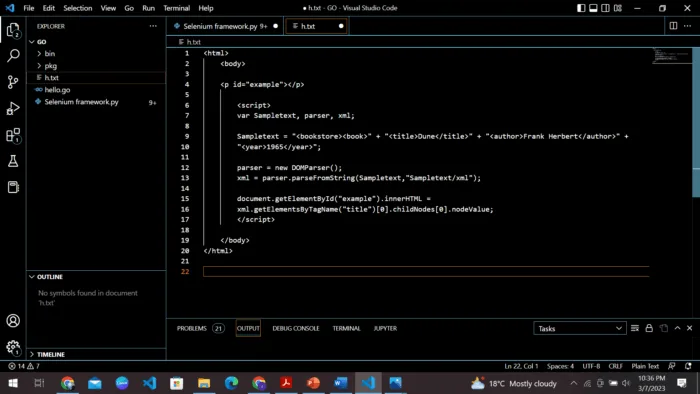Open Selenium framework.py in the explorer
The height and width of the screenshot is (394, 700).
tap(96, 102)
